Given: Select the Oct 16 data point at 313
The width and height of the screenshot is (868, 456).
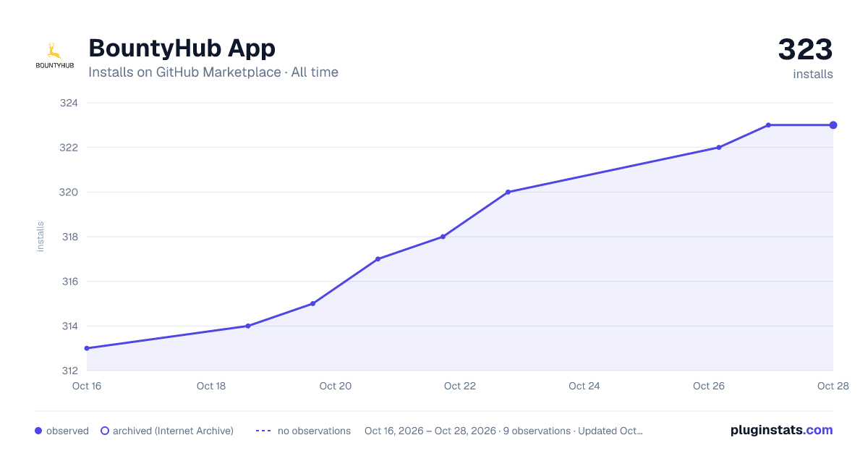Looking at the screenshot, I should click(87, 348).
